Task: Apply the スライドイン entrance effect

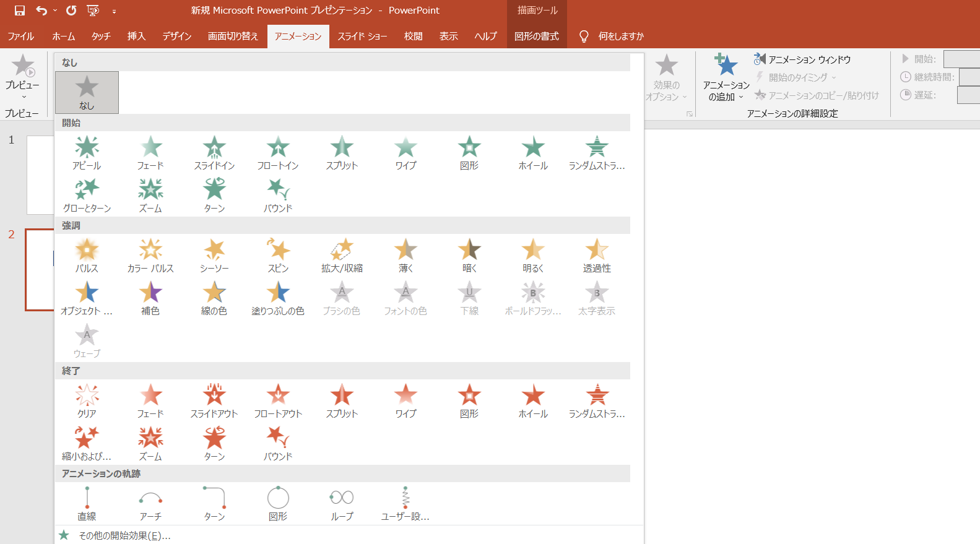Action: [214, 152]
